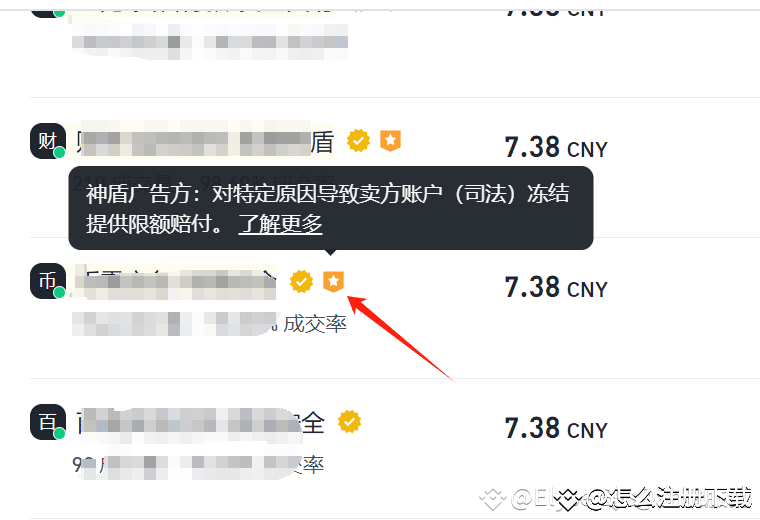Screen dimensions: 760x520
Task: Click the orange shield star badge beside the 盾 merchant name
Action: point(390,141)
